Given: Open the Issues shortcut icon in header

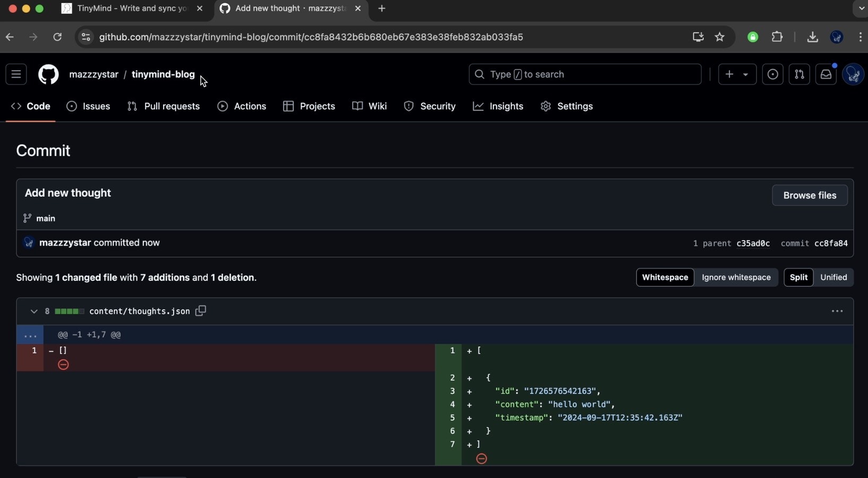Looking at the screenshot, I should pos(772,74).
